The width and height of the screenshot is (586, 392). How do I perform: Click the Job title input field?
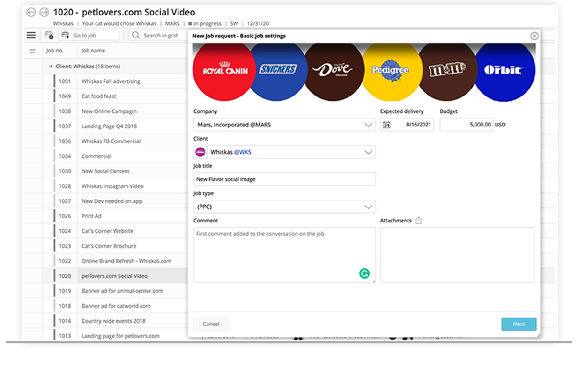(284, 179)
